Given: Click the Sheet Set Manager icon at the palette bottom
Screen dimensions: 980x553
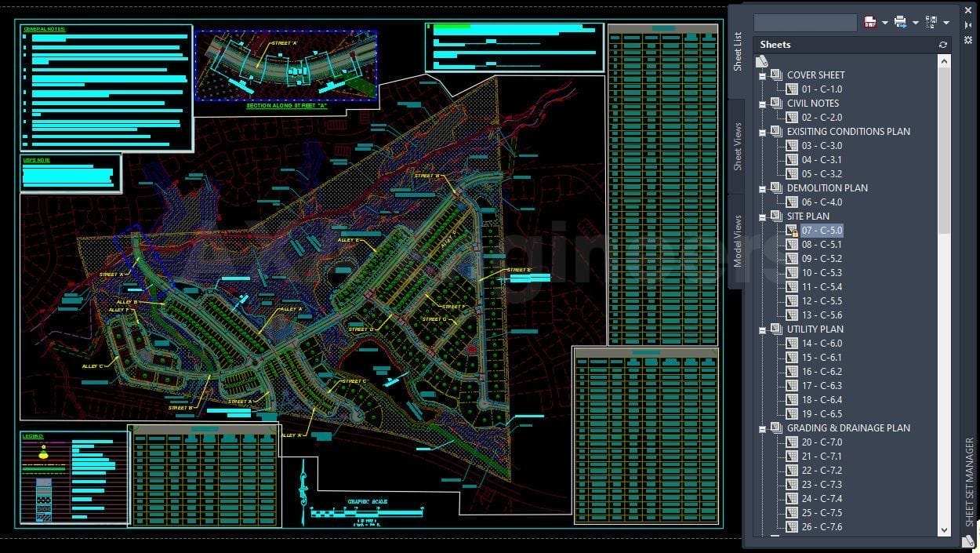Looking at the screenshot, I should coord(968,540).
